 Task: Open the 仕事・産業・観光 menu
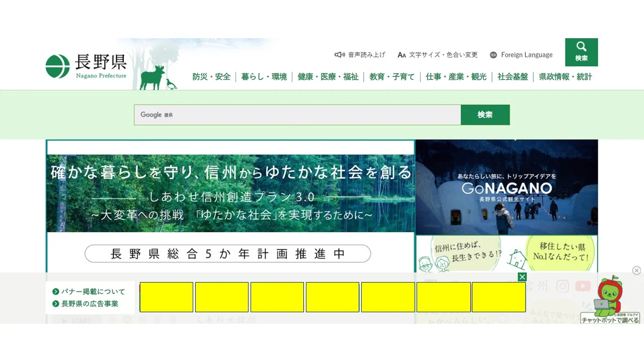tap(456, 77)
